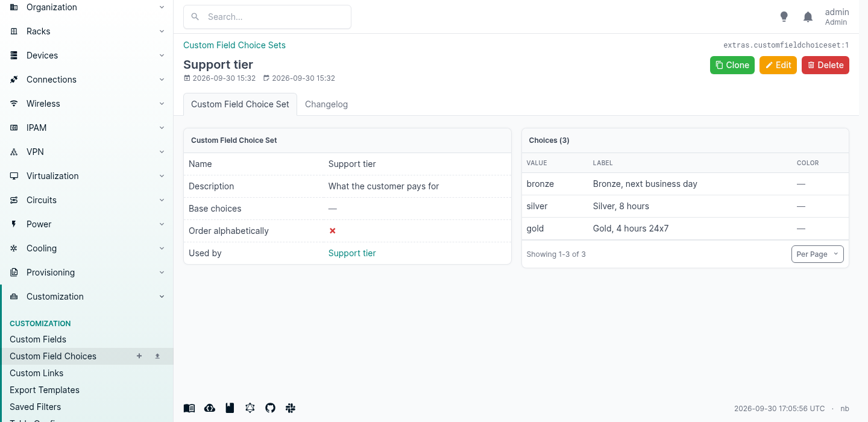
Task: Switch to the Changelog tab
Action: [326, 104]
